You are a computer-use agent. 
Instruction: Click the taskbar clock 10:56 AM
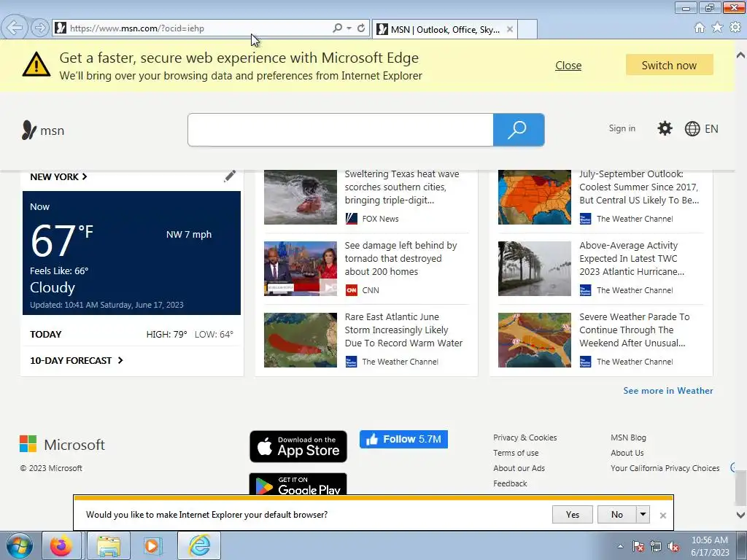710,545
